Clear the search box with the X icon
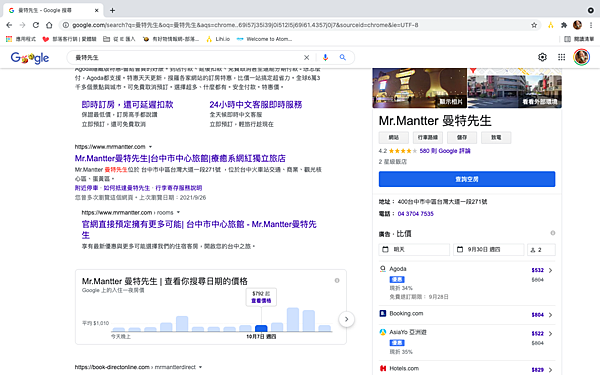The image size is (600, 375). [x=307, y=57]
